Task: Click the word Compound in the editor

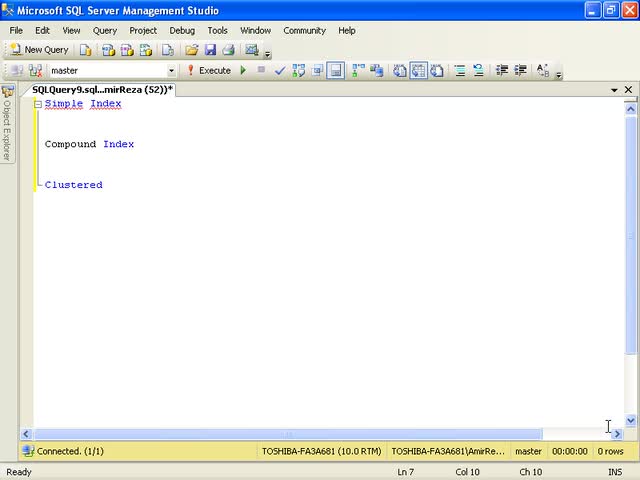Action: [x=70, y=144]
